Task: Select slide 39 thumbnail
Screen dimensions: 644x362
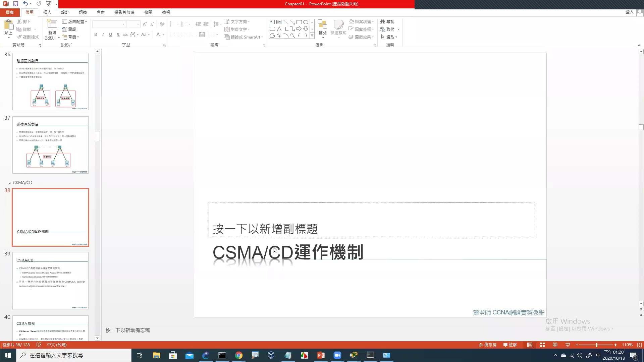Action: click(50, 280)
